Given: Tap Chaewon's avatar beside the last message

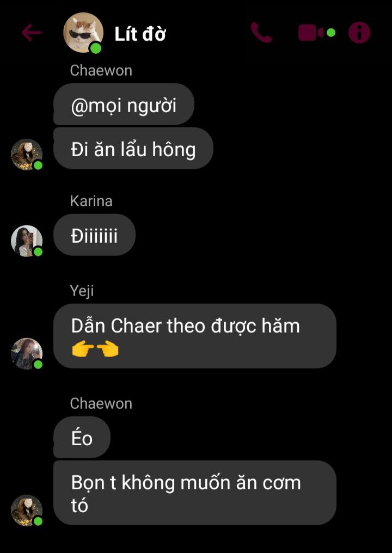Looking at the screenshot, I should [x=27, y=511].
